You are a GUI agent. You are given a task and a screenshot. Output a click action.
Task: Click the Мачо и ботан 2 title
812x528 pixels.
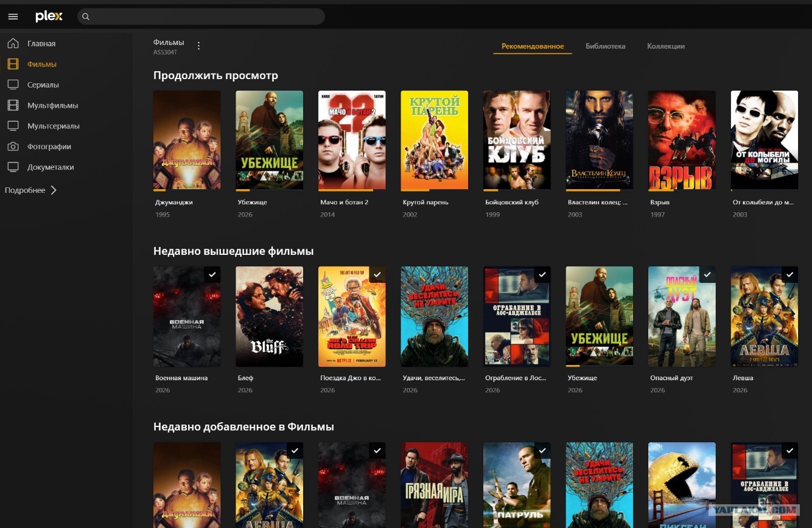coord(345,202)
